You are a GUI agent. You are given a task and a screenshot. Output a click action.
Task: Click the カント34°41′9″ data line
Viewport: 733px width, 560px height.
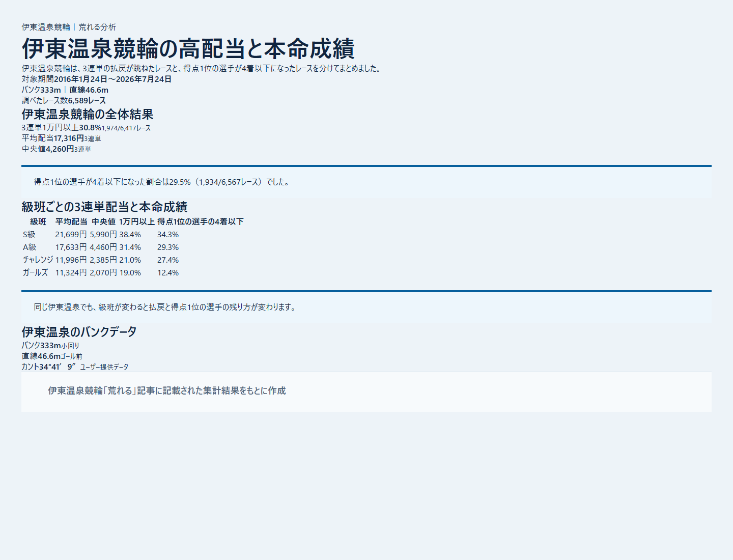coord(75,367)
